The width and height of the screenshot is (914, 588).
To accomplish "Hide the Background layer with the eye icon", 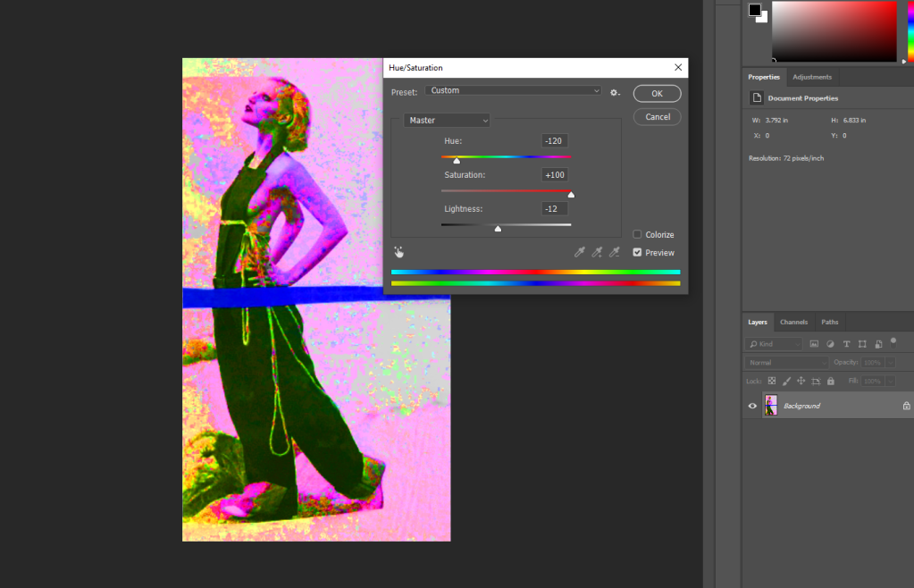I will 752,406.
